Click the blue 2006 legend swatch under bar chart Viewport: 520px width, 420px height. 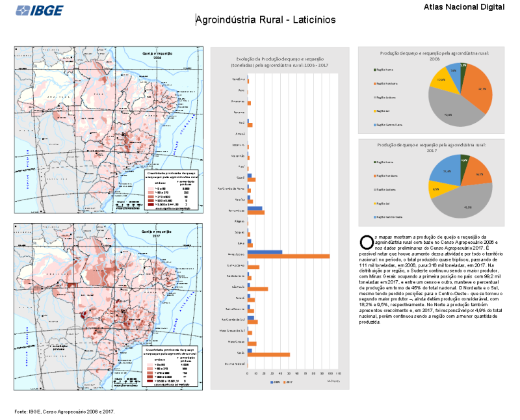click(x=272, y=382)
